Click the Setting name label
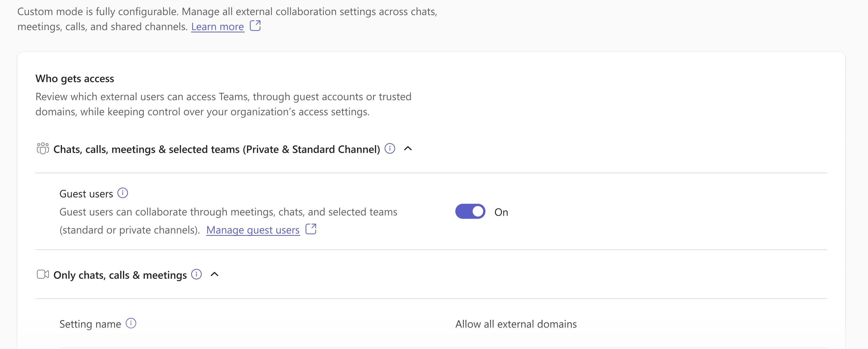The height and width of the screenshot is (349, 868). [90, 324]
